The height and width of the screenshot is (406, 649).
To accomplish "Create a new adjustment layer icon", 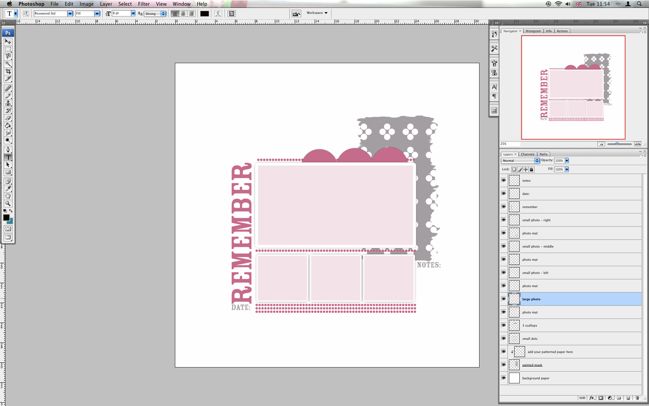I will (x=610, y=398).
